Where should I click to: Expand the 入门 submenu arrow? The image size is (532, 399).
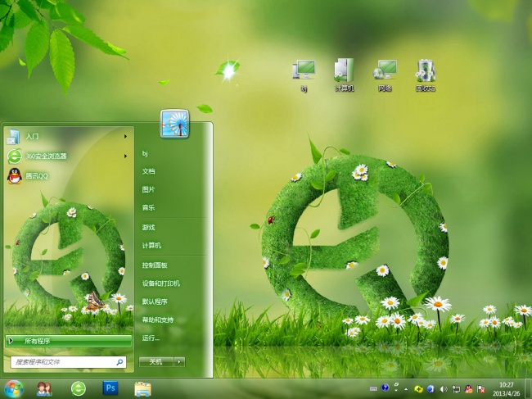[x=125, y=136]
